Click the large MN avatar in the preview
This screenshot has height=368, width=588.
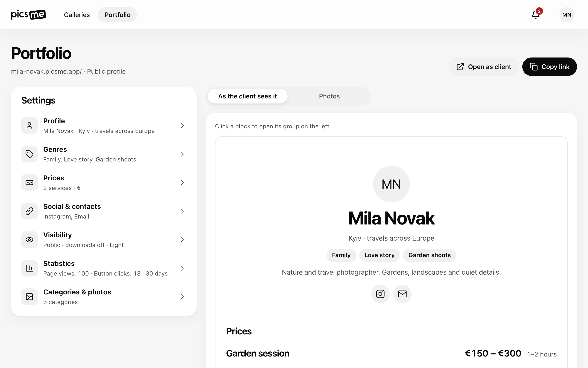[391, 184]
